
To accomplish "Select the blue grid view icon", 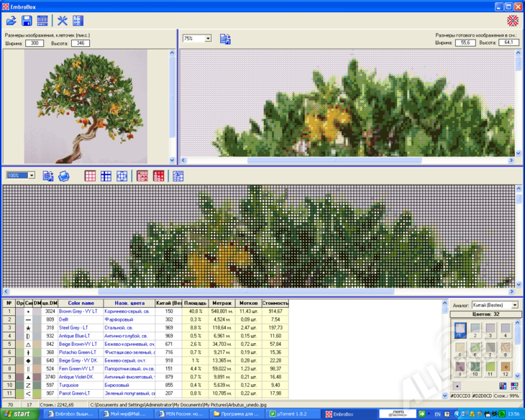I will (x=106, y=175).
